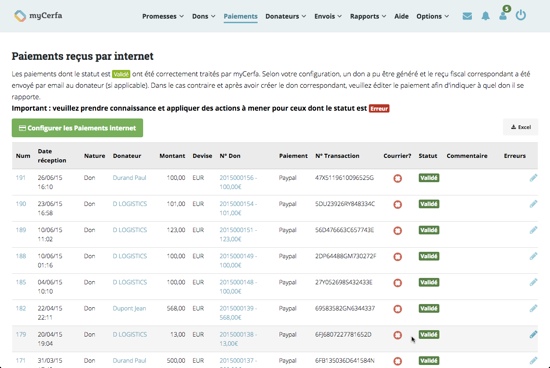Click courrier status circle for payment 182
The width and height of the screenshot is (550, 368).
397,309
